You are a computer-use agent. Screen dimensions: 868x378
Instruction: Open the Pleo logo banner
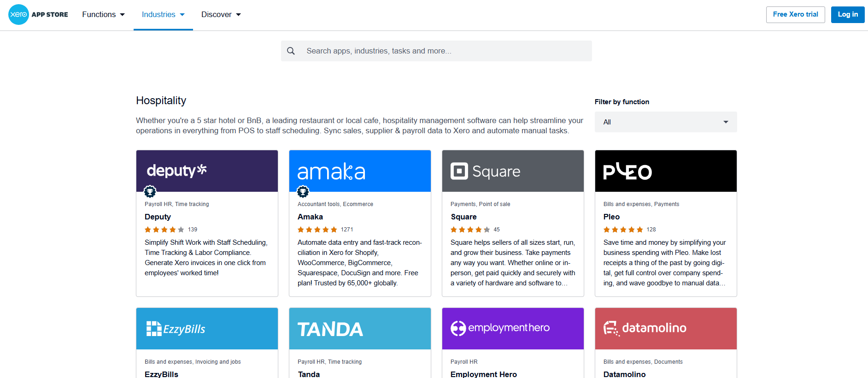(x=666, y=171)
